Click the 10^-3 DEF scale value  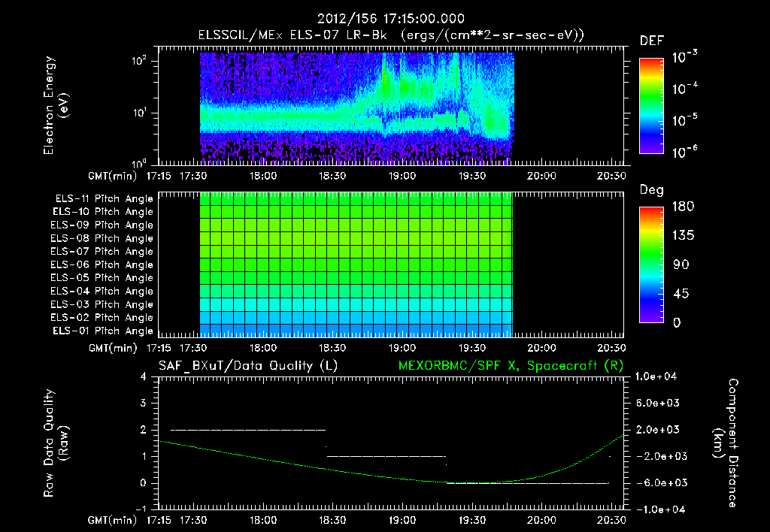click(x=684, y=57)
